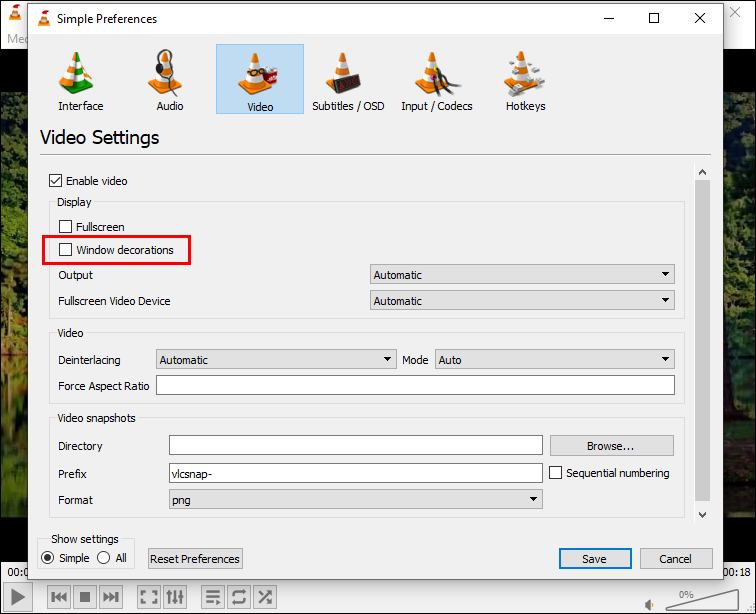Viewport: 756px width, 614px height.
Task: Minimize the Simple Preferences dialog
Action: [x=609, y=18]
